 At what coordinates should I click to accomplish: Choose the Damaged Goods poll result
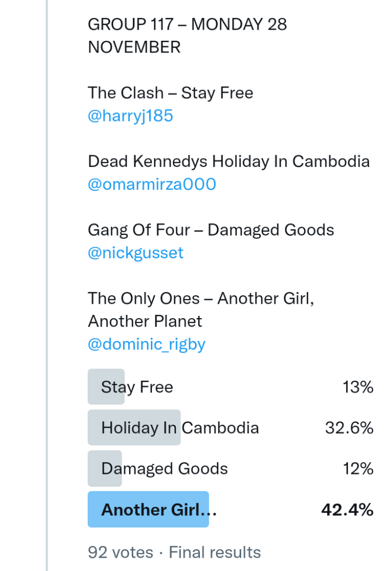point(164,469)
